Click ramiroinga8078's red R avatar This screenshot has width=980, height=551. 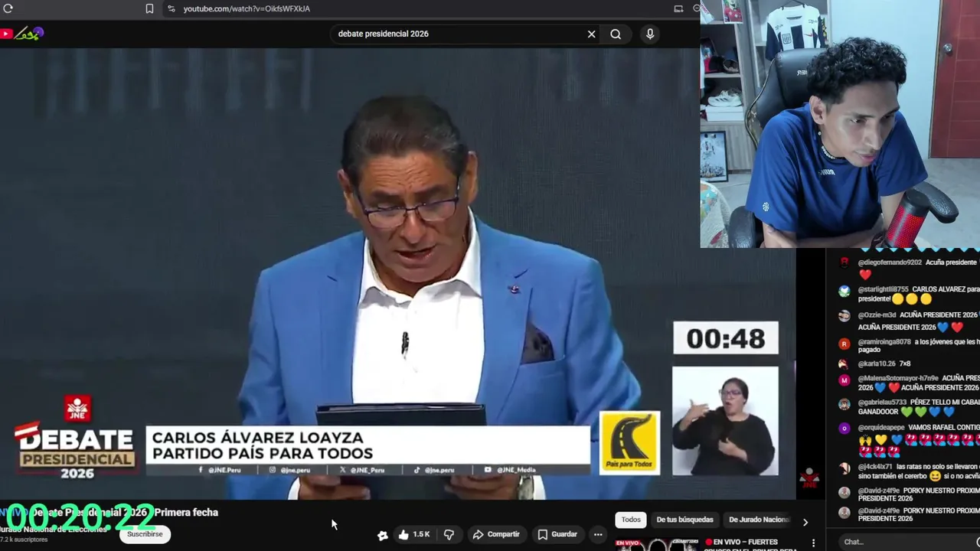pyautogui.click(x=844, y=344)
